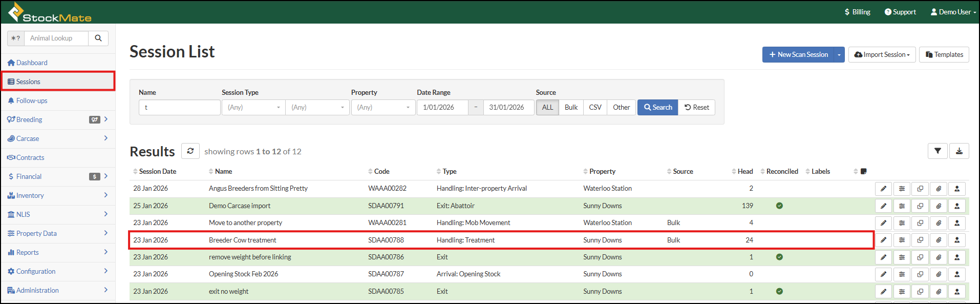This screenshot has height=304, width=980.
Task: Open Support link in header
Action: (x=900, y=12)
